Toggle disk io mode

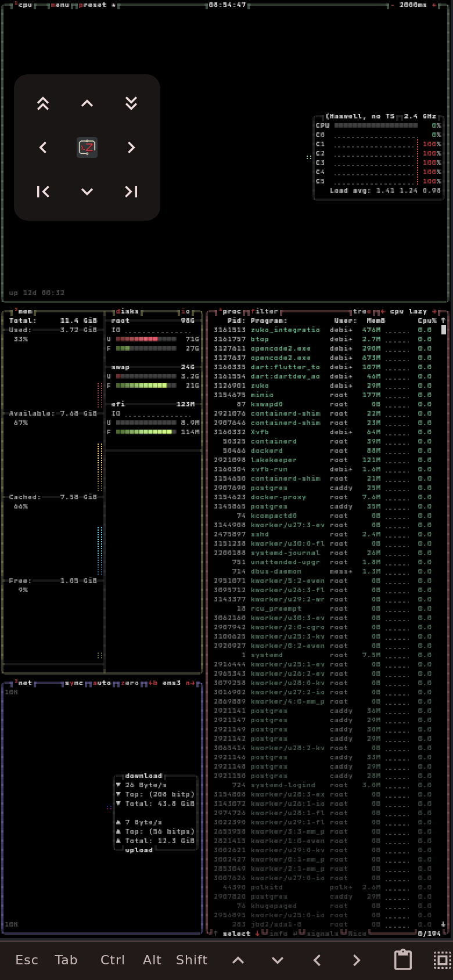185,311
